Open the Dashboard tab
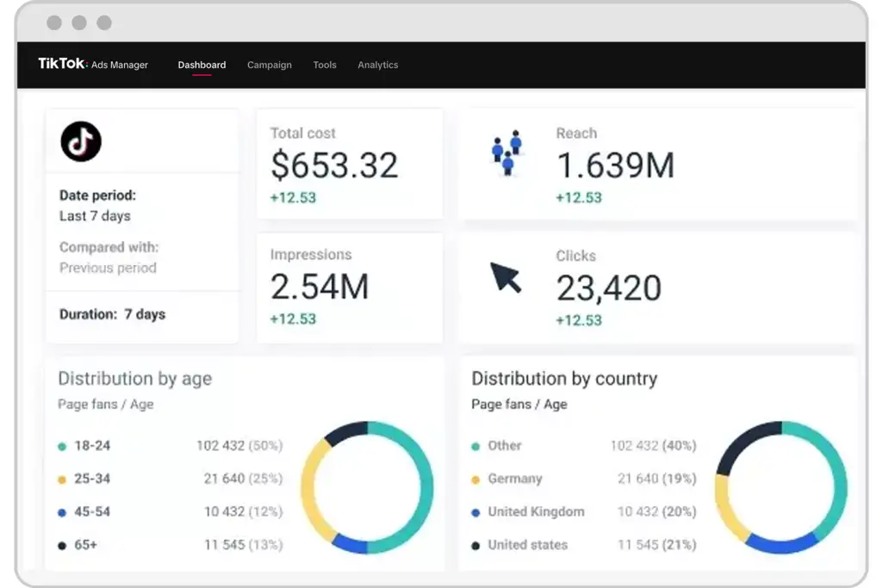 coord(202,65)
